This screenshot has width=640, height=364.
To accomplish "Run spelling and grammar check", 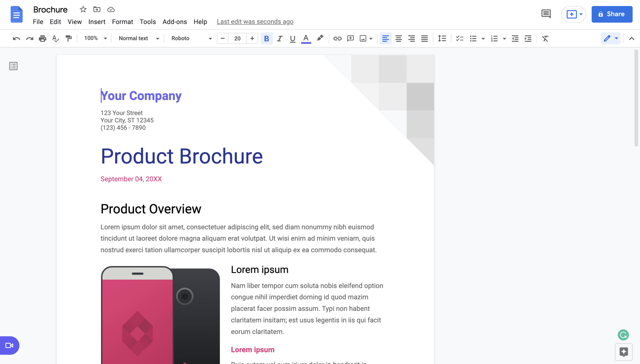I will coord(55,38).
